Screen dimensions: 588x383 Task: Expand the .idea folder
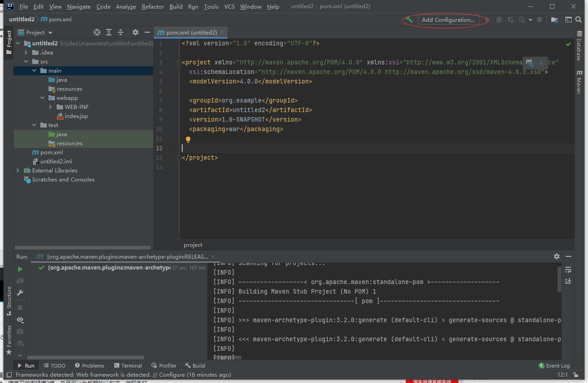pyautogui.click(x=26, y=53)
